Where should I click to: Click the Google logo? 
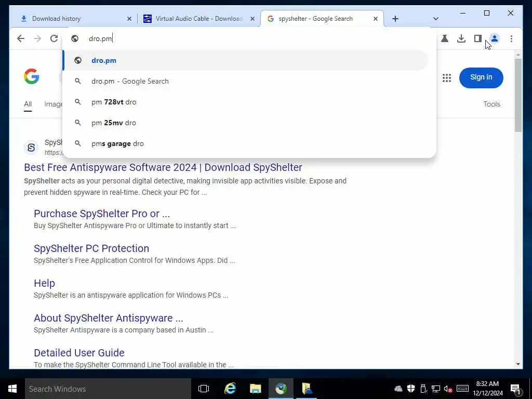[x=32, y=76]
